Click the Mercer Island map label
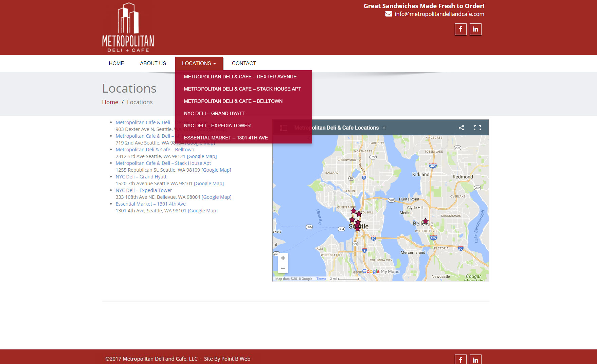The height and width of the screenshot is (364, 597). pyautogui.click(x=413, y=252)
